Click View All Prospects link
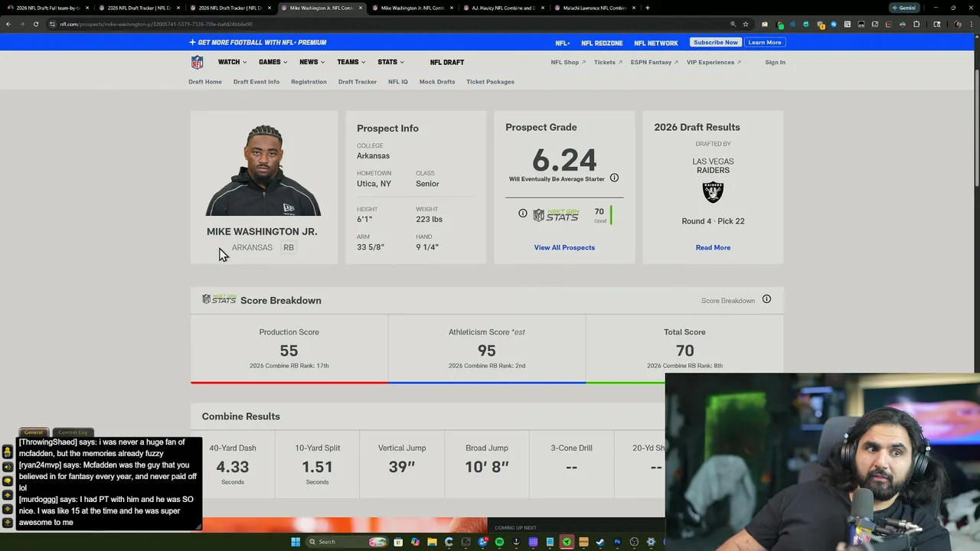This screenshot has height=551, width=980. (x=564, y=247)
